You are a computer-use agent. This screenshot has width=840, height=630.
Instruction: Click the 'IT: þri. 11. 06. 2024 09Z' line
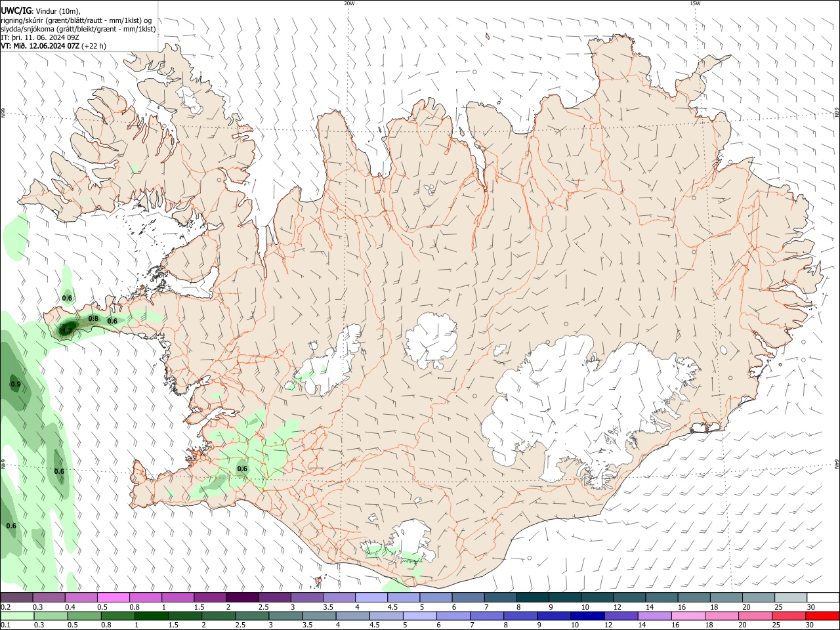[x=40, y=37]
